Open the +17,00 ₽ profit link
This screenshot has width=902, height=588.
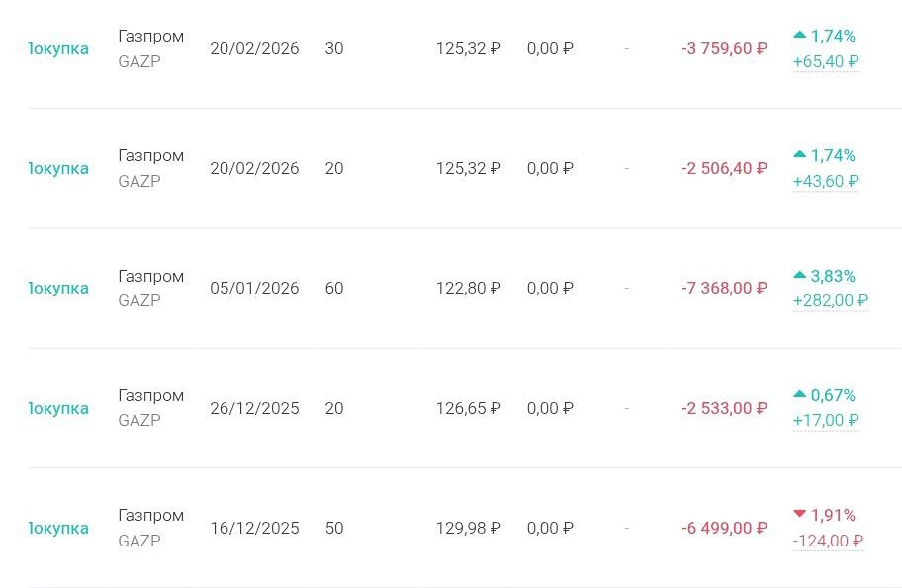826,421
